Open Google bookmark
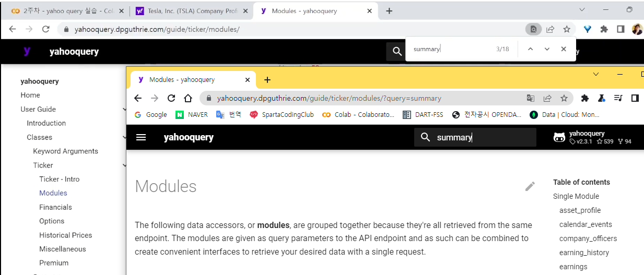This screenshot has height=275, width=644. click(151, 115)
